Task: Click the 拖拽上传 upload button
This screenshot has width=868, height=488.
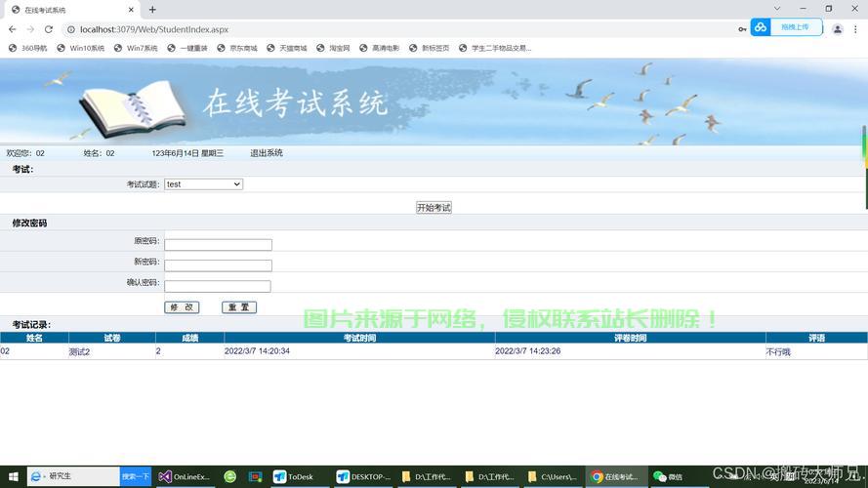Action: 795,27
